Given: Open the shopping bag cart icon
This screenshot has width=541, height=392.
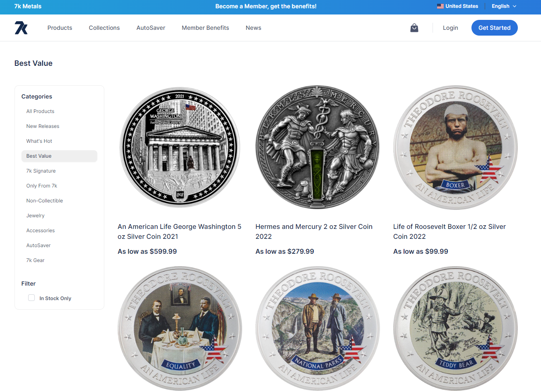Looking at the screenshot, I should point(414,28).
